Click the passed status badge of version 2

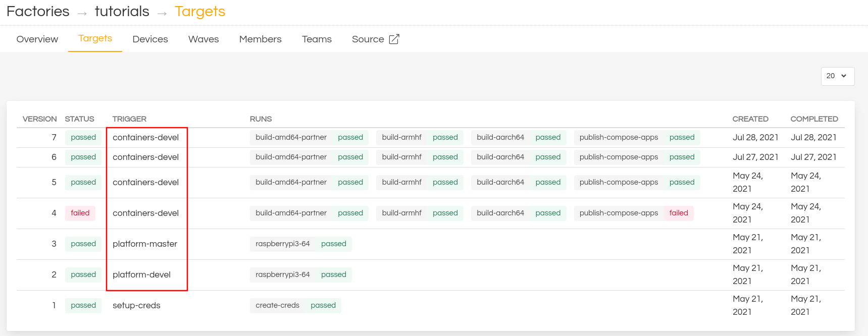(83, 274)
